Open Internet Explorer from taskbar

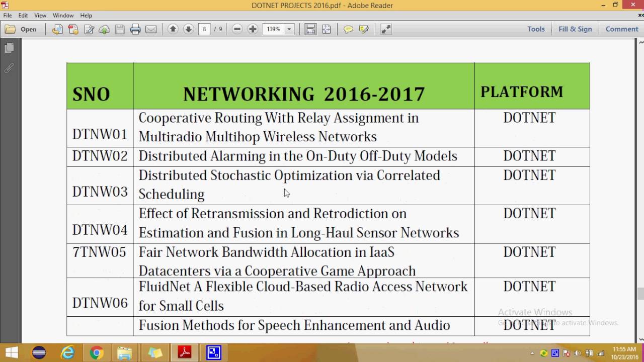click(68, 353)
